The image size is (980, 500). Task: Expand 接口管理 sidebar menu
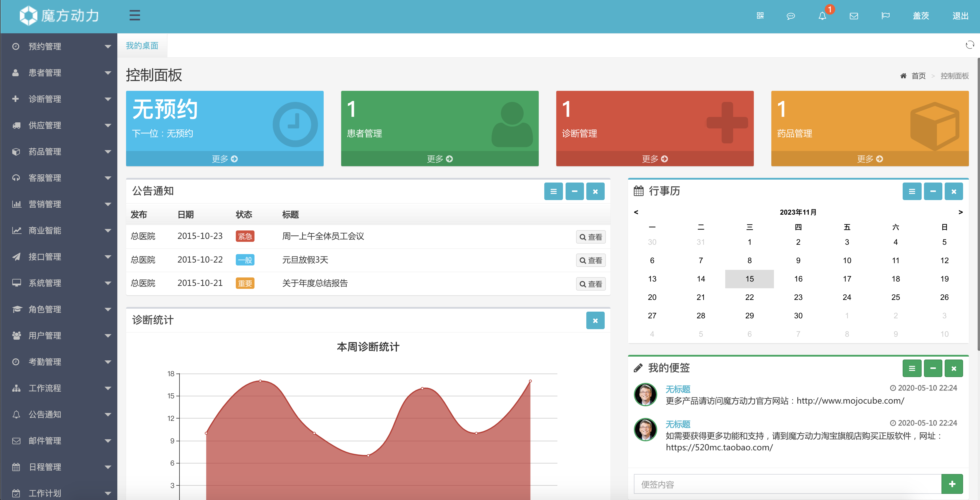[x=59, y=257]
